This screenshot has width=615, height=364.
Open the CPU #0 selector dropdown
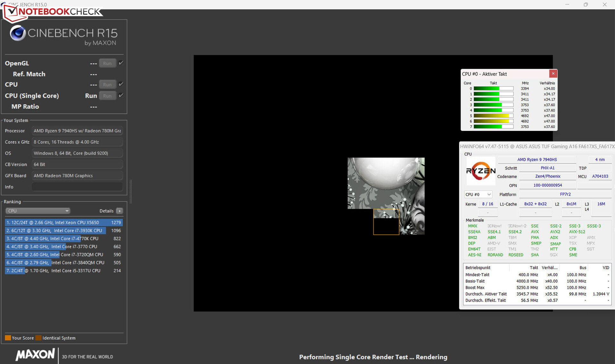coord(478,194)
